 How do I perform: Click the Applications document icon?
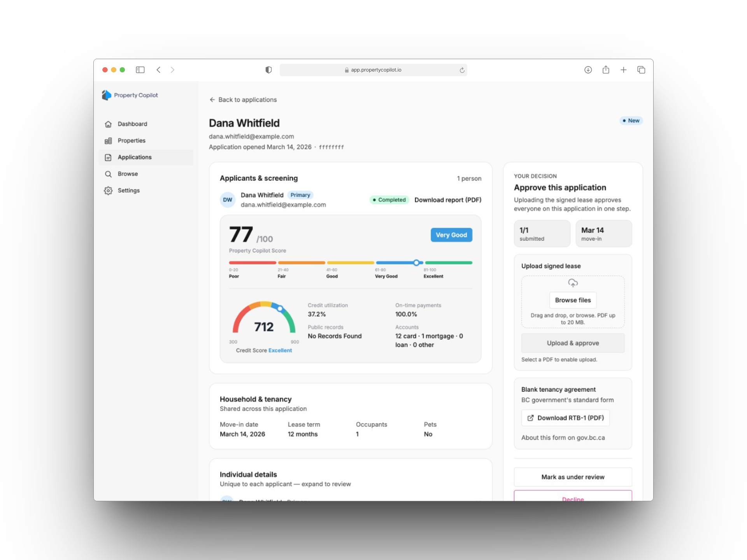point(108,157)
